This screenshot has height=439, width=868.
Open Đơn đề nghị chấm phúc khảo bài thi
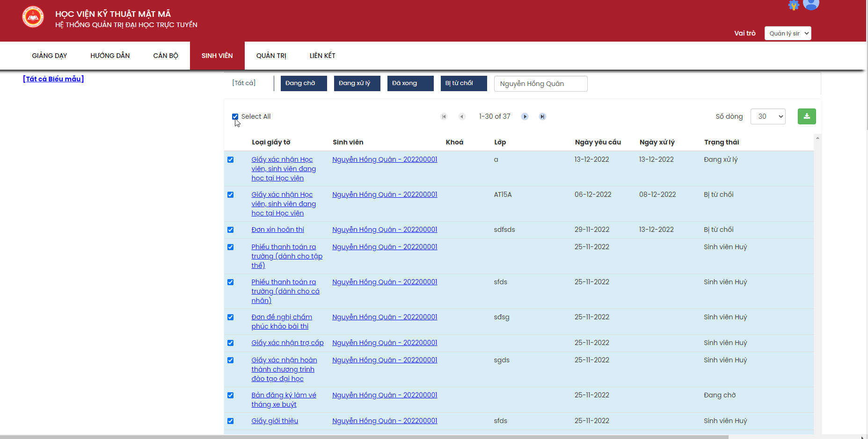coord(282,322)
